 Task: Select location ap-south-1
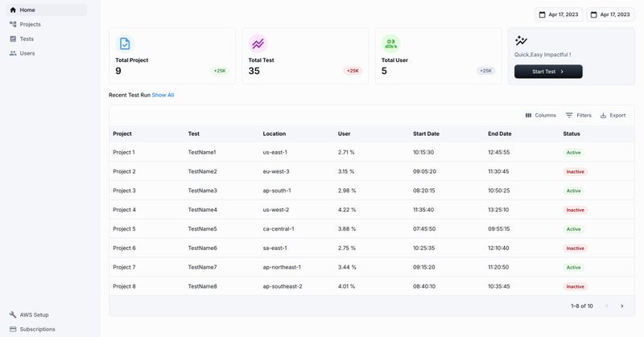(277, 191)
